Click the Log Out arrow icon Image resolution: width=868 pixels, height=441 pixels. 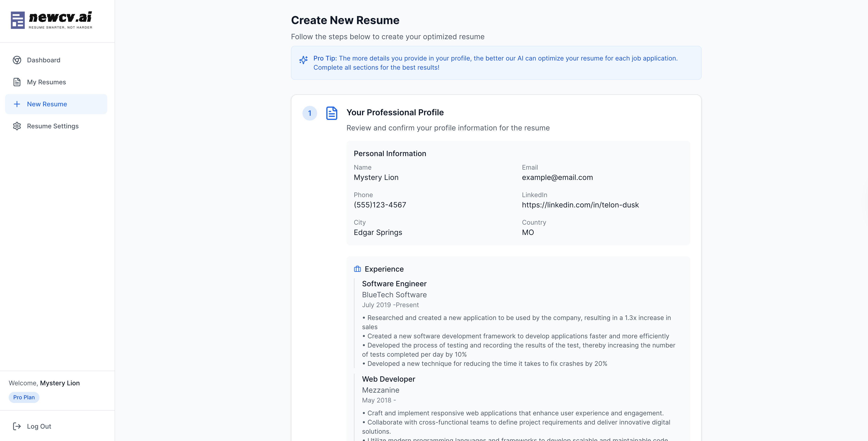[17, 426]
